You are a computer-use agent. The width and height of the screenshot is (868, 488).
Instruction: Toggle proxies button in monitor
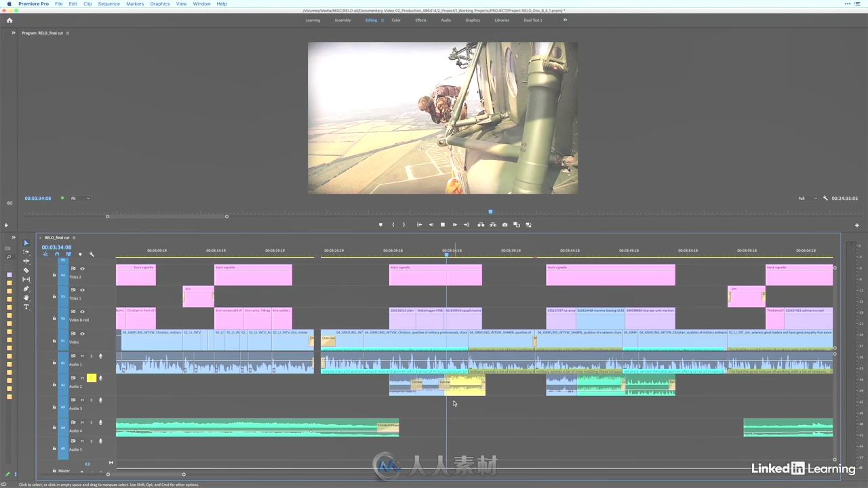coord(528,224)
